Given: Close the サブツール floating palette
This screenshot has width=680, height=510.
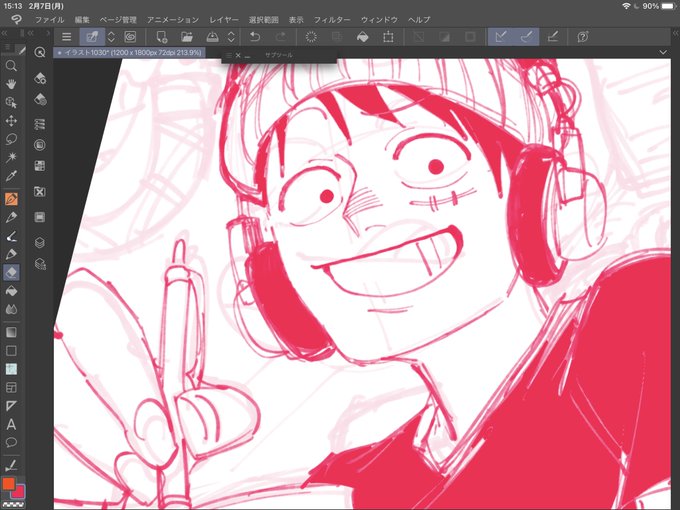Looking at the screenshot, I should [238, 55].
